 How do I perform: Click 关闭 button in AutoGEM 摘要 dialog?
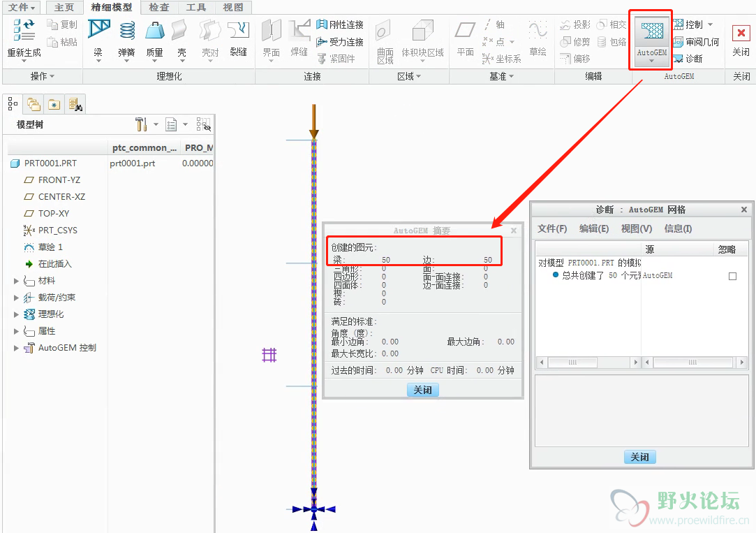[x=422, y=390]
